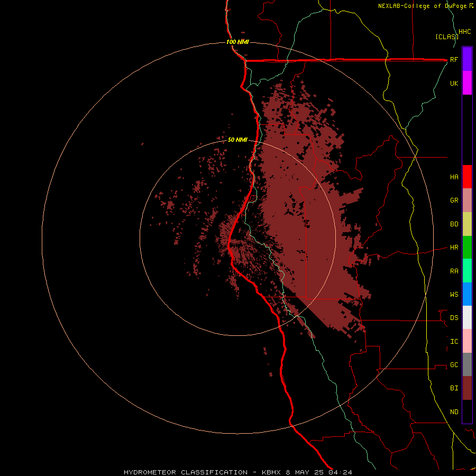476x476 pixels.
Task: Click the magenta UK legend color swatch
Action: click(x=467, y=83)
